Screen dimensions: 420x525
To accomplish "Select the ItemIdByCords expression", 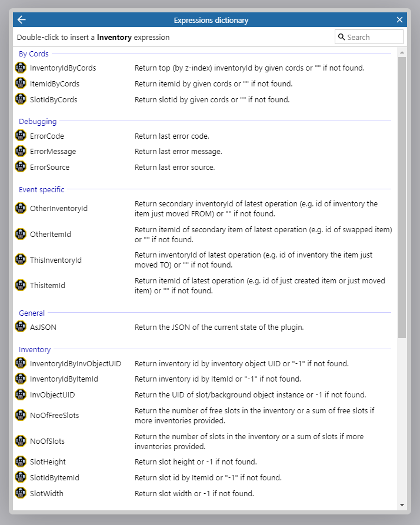I will tap(55, 83).
